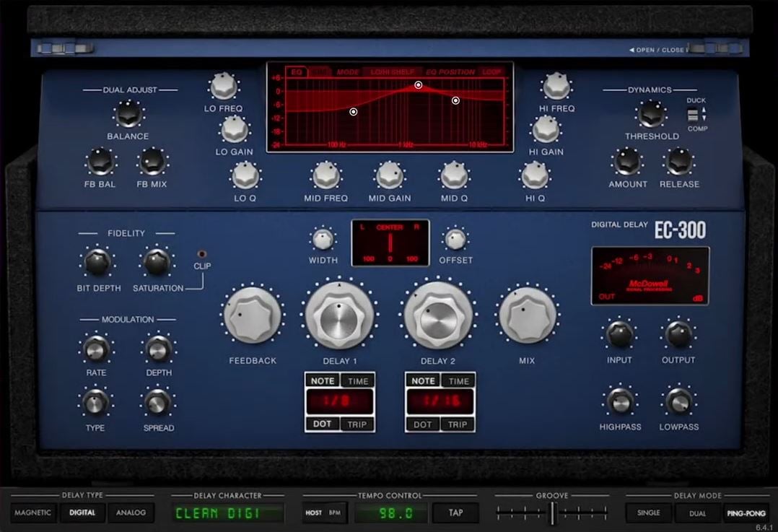Click the Threshold knob in Dynamics
The height and width of the screenshot is (532, 778).
point(651,114)
